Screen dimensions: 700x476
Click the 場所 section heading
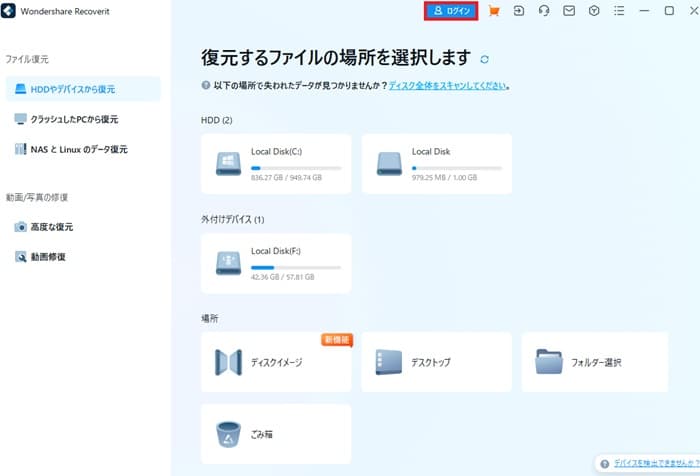(x=210, y=318)
